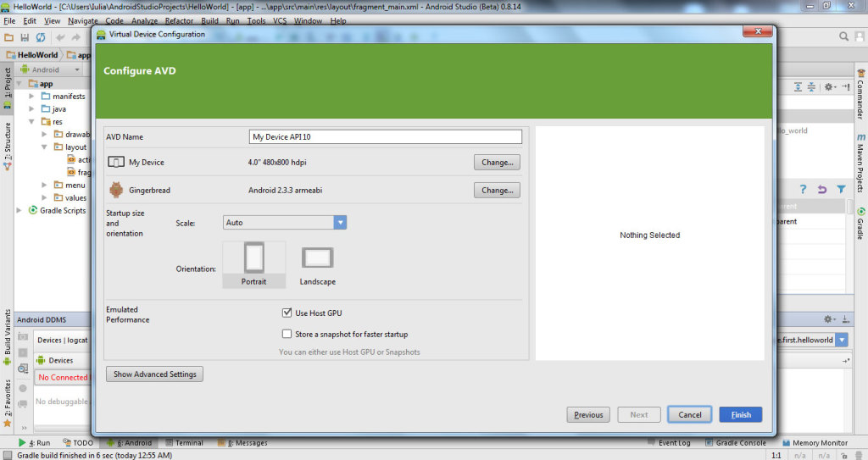This screenshot has height=460, width=868.
Task: Expand the values folder
Action: (44, 197)
